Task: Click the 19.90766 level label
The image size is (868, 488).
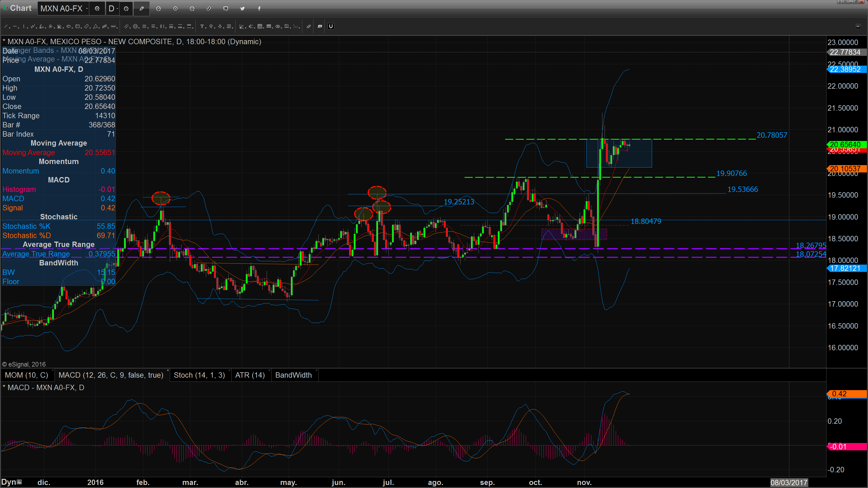Action: coord(732,173)
